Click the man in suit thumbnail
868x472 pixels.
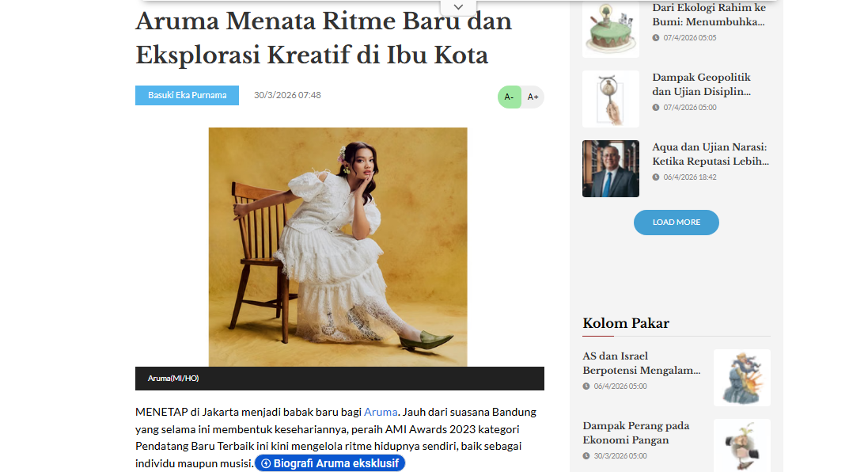pos(611,169)
